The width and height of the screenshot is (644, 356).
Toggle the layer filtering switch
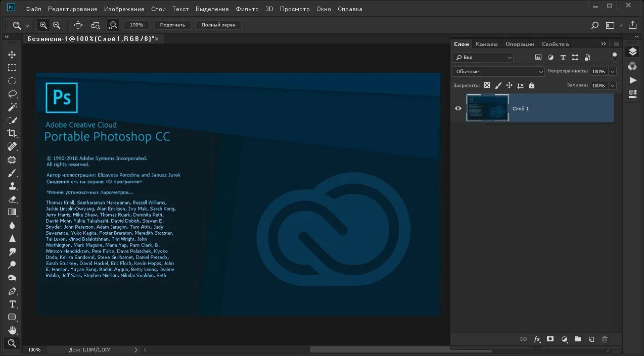click(x=615, y=57)
